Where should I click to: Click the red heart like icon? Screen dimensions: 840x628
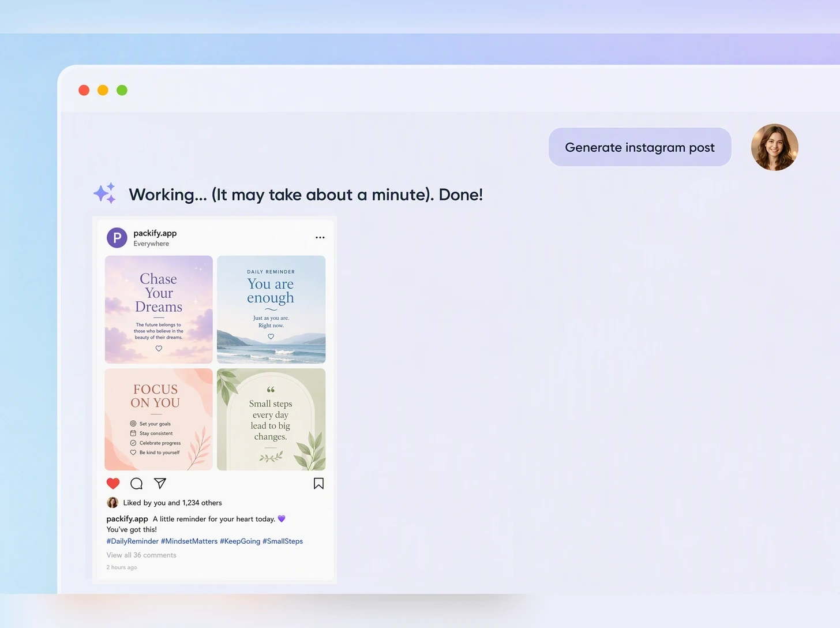pos(113,484)
